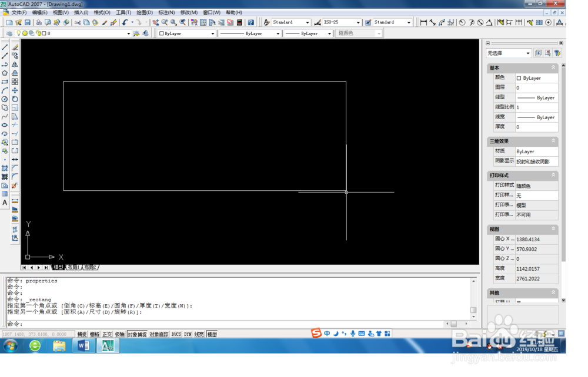Select the Circle drawing tool
Screen dimensions: 588x377
click(5, 99)
